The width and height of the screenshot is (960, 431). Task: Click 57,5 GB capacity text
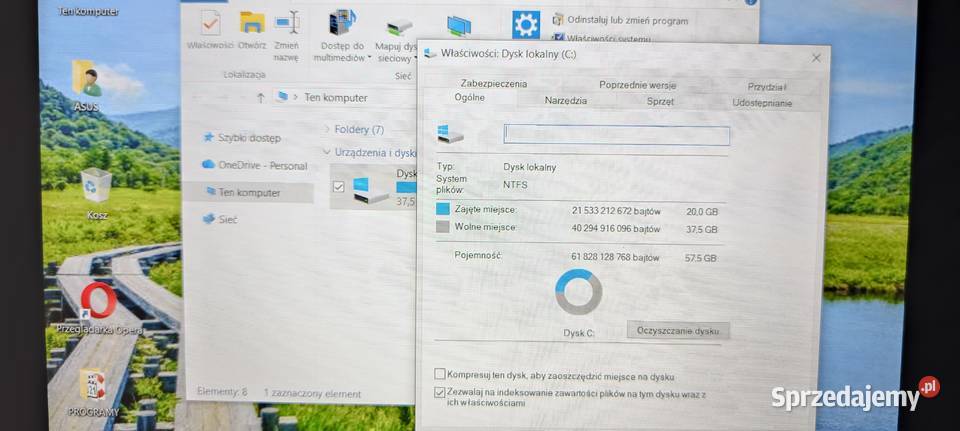pyautogui.click(x=700, y=258)
